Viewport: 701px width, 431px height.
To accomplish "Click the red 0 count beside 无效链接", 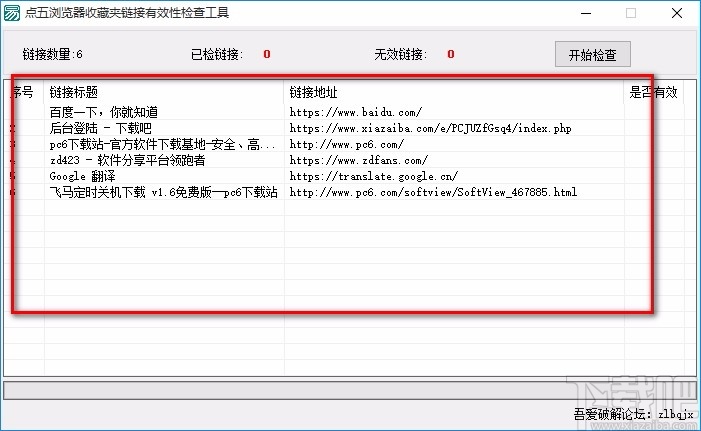I will [x=451, y=54].
